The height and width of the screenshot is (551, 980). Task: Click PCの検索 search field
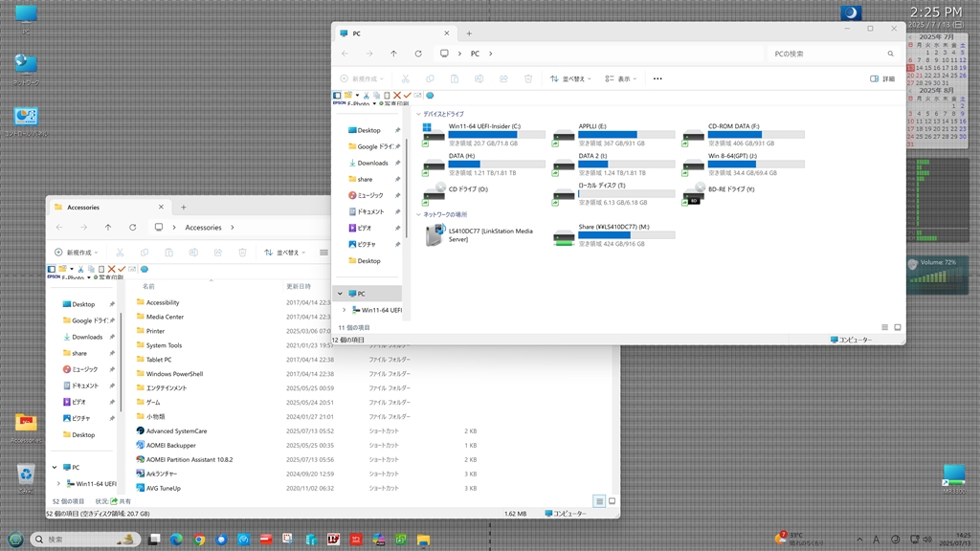[x=832, y=54]
